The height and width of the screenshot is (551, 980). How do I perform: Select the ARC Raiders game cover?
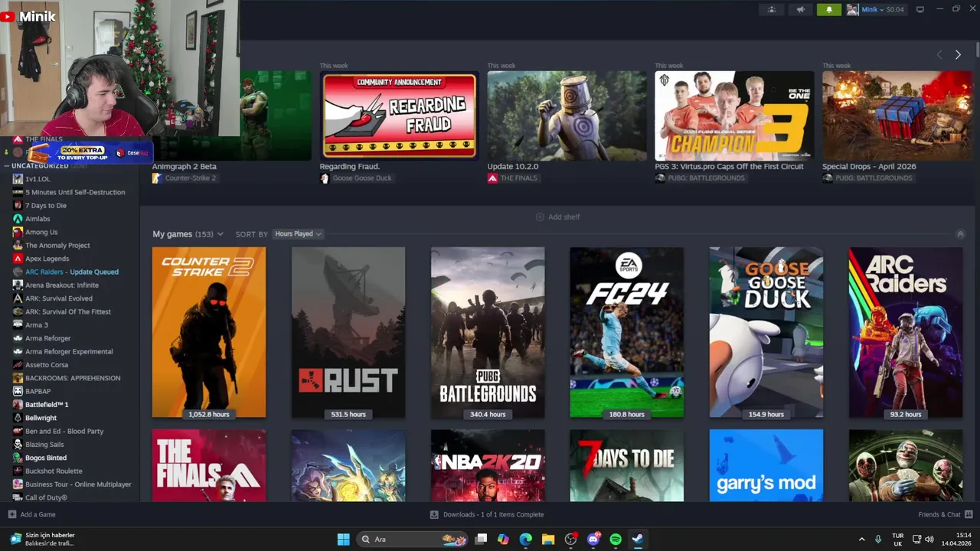(x=906, y=332)
